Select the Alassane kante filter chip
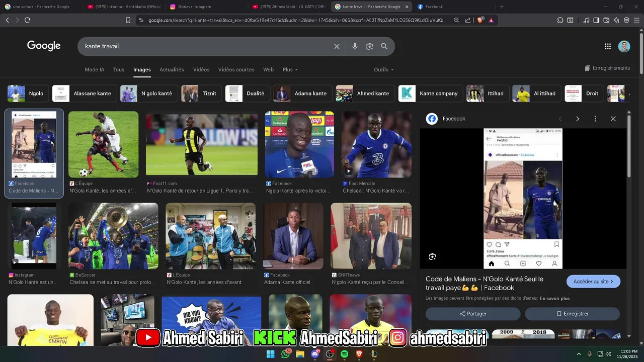 click(x=85, y=94)
